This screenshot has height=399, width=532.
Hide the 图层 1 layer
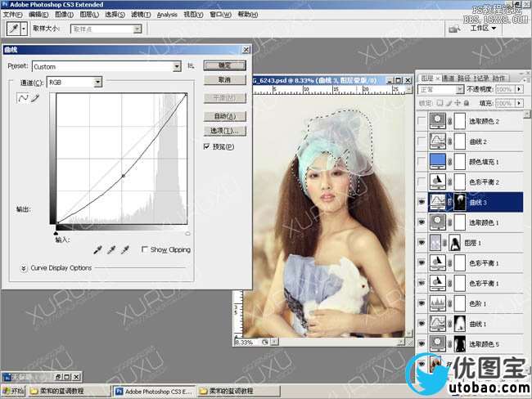coord(422,243)
